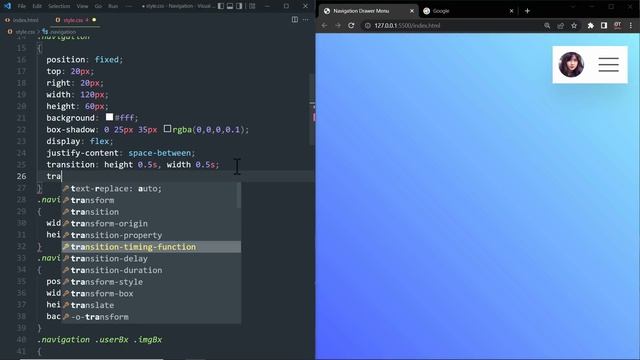This screenshot has width=640, height=360.
Task: Open the Edit menu in VS Code
Action: [37, 6]
